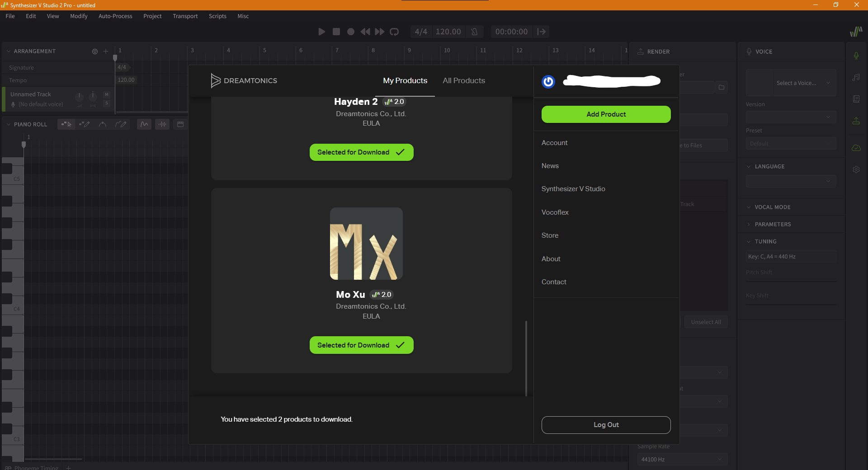This screenshot has height=470, width=868.
Task: Switch to the All Products tab
Action: tap(464, 80)
